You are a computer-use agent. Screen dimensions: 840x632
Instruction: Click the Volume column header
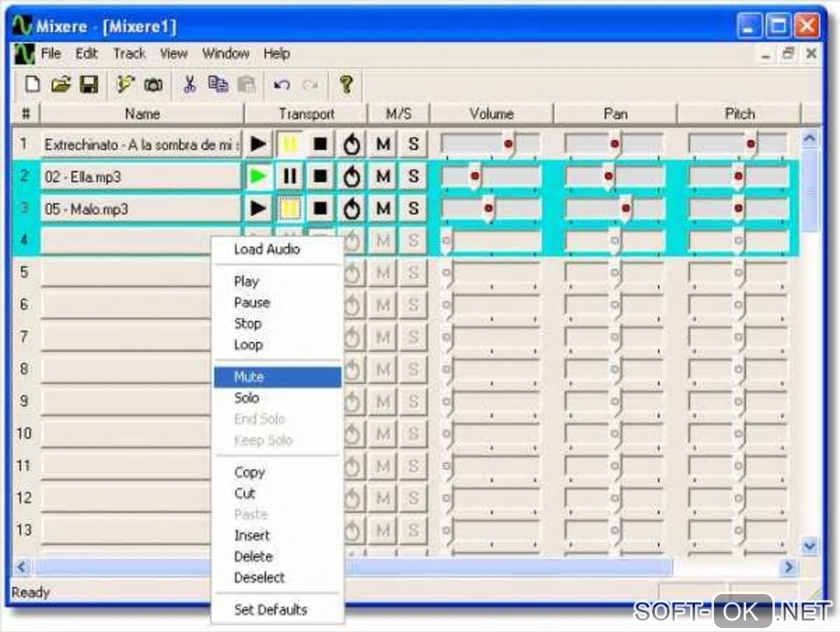(x=492, y=115)
